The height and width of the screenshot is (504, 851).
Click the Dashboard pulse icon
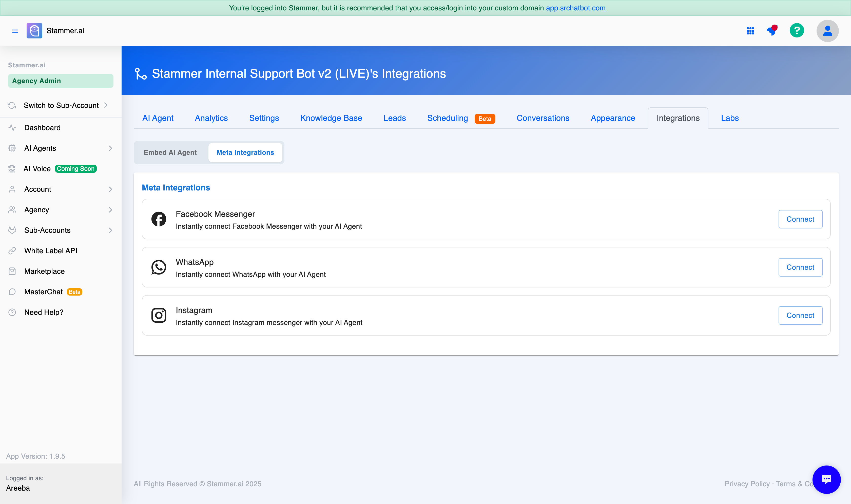click(x=12, y=128)
